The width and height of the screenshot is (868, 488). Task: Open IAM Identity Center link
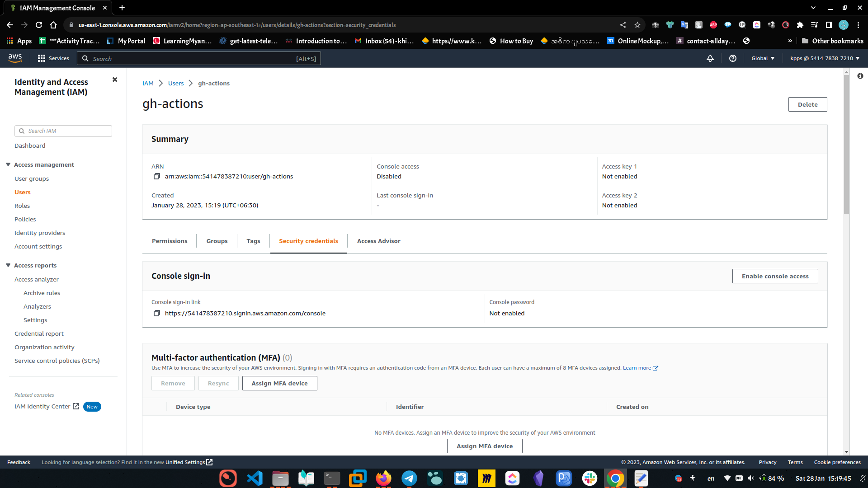47,406
